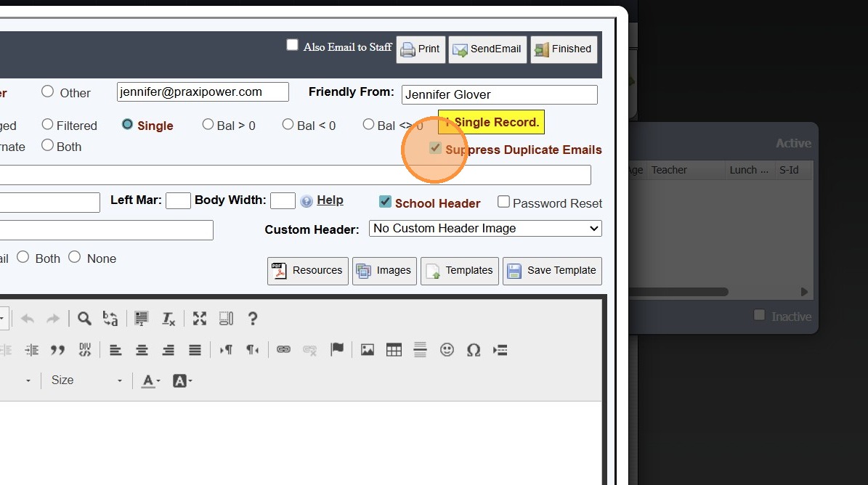Click the Undo arrow icon

(27, 319)
